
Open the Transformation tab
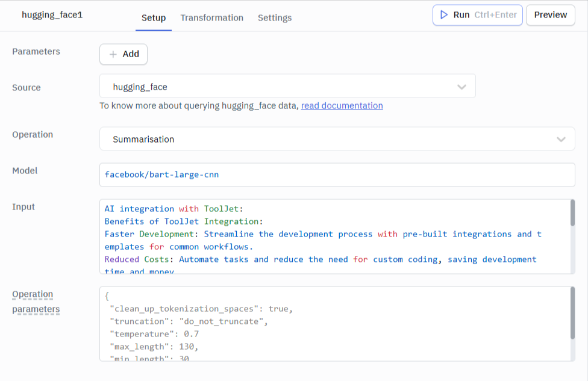(212, 17)
